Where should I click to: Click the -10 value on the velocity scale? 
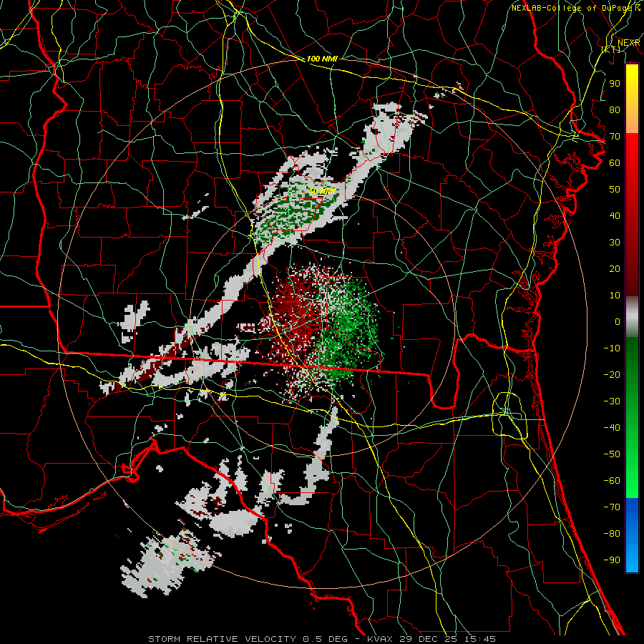pyautogui.click(x=612, y=348)
